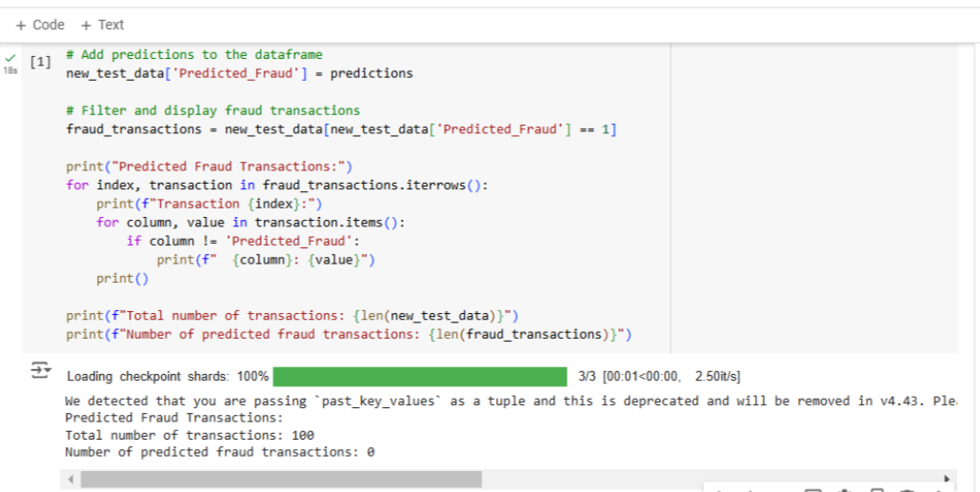Click the past_key_values deprecation warning output
This screenshot has height=492, width=980.
click(510, 401)
